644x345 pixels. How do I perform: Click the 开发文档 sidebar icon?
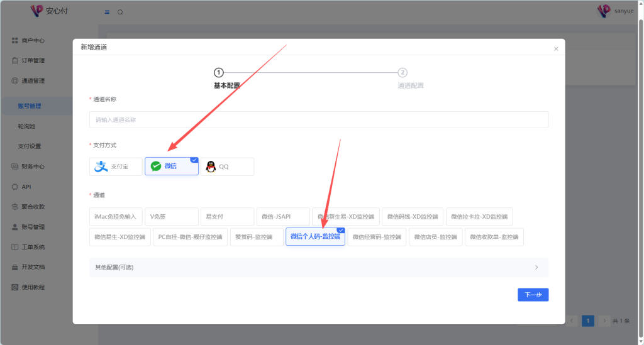[x=15, y=267]
